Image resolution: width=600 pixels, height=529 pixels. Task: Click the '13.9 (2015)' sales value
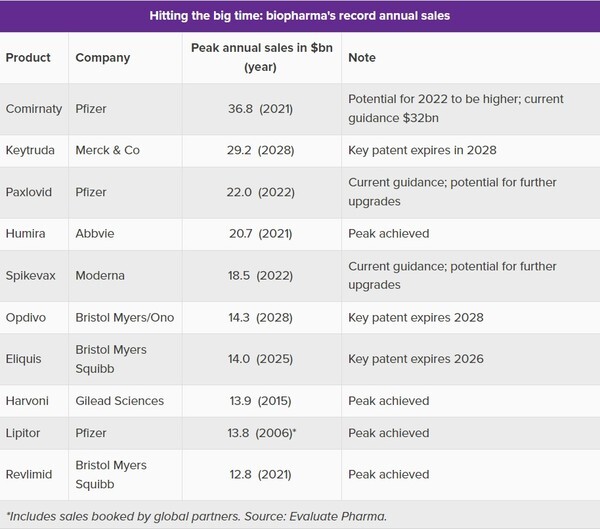261,401
